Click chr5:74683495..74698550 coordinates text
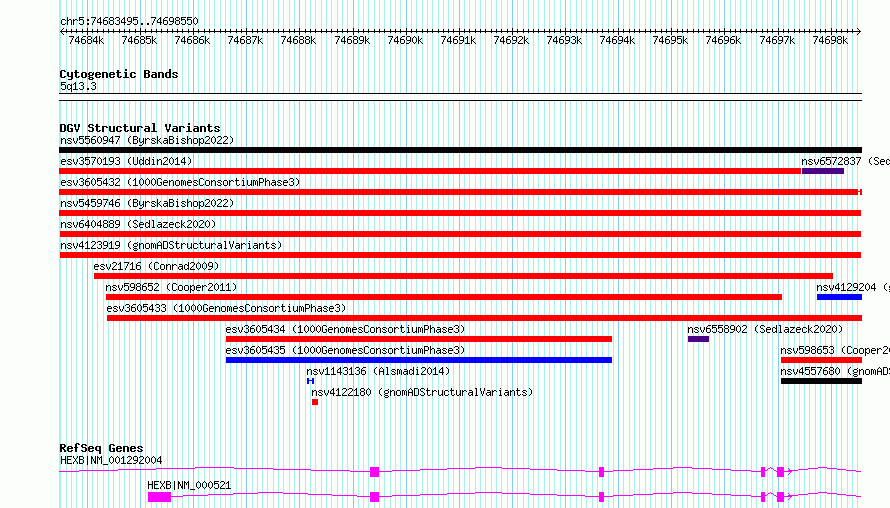The width and height of the screenshot is (890, 508). click(129, 22)
